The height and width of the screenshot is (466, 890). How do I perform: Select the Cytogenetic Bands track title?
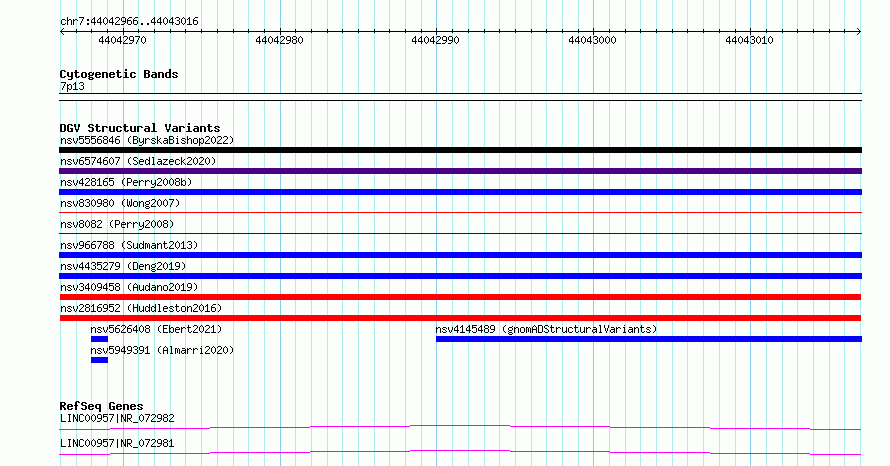point(119,74)
